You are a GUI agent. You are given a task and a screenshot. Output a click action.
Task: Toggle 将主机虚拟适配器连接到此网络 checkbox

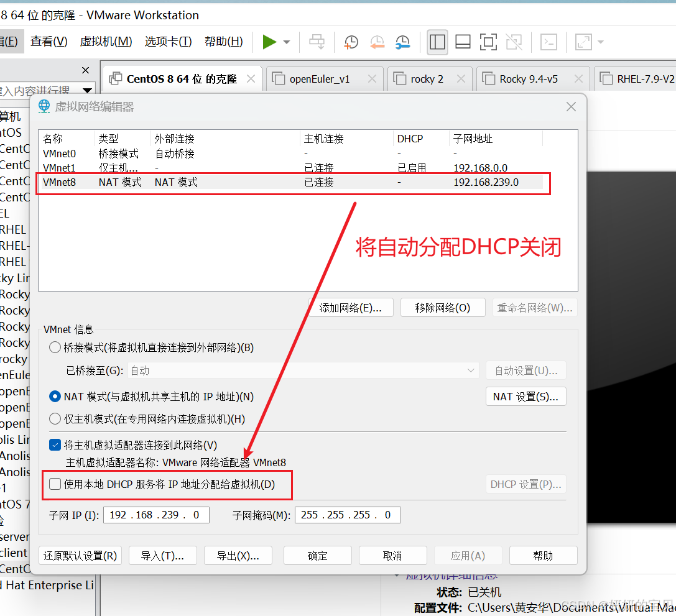(x=55, y=445)
